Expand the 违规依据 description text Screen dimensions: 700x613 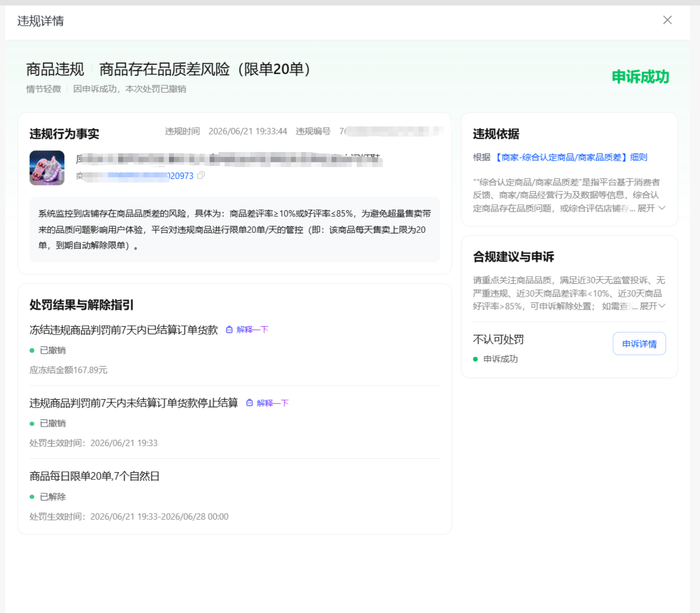click(x=651, y=208)
